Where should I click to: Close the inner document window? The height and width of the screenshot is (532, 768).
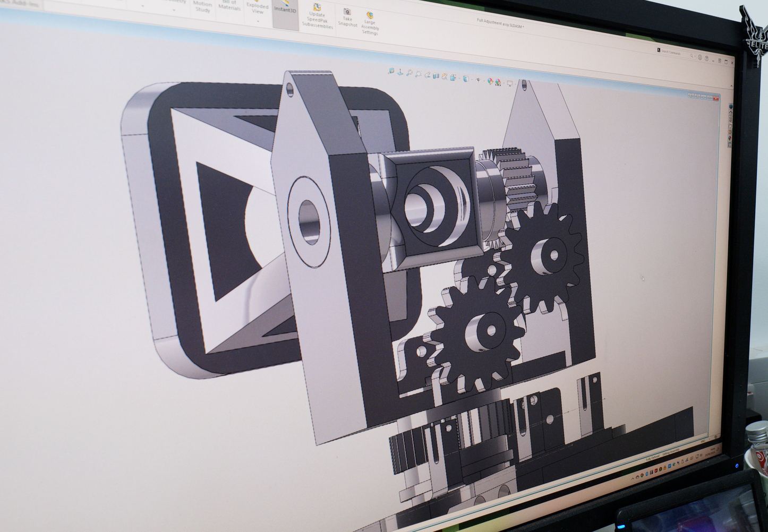(716, 98)
